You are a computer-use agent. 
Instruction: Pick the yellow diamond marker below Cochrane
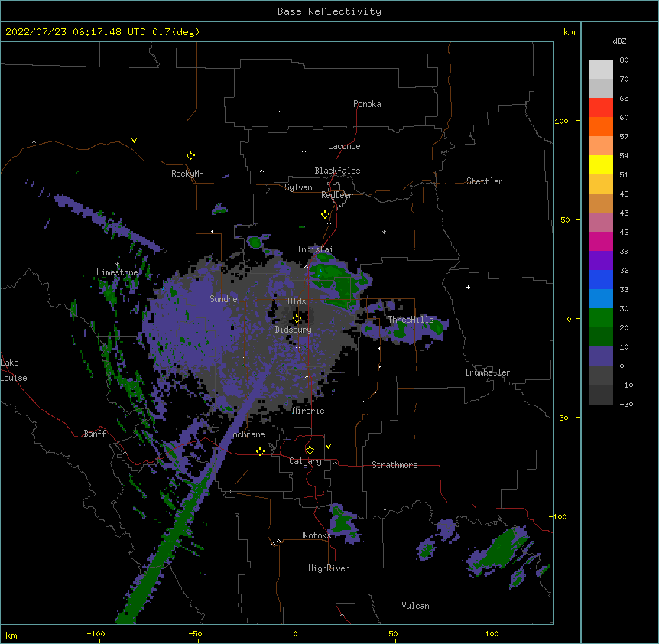coord(260,451)
